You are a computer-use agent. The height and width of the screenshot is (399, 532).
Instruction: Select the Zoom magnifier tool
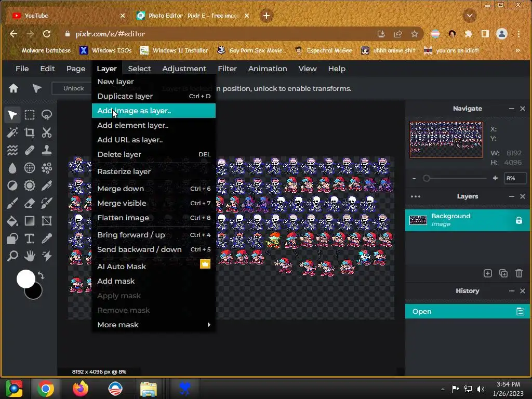click(12, 256)
